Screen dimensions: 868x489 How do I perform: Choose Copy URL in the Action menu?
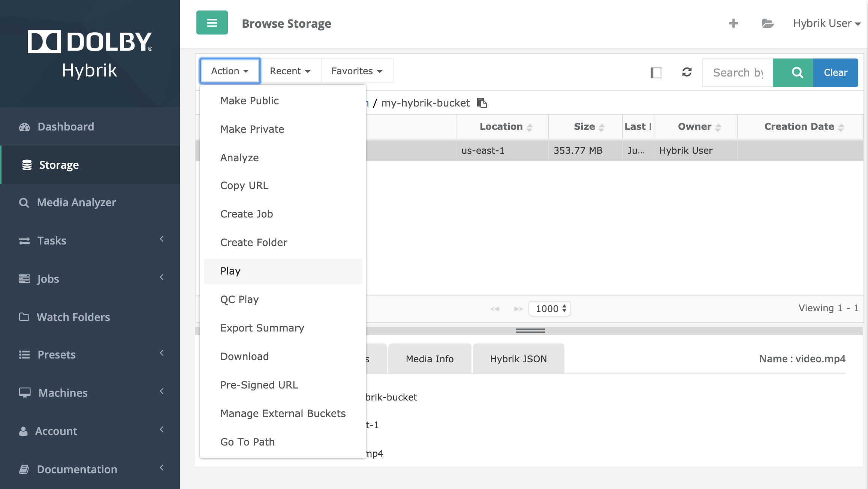pyautogui.click(x=283, y=185)
